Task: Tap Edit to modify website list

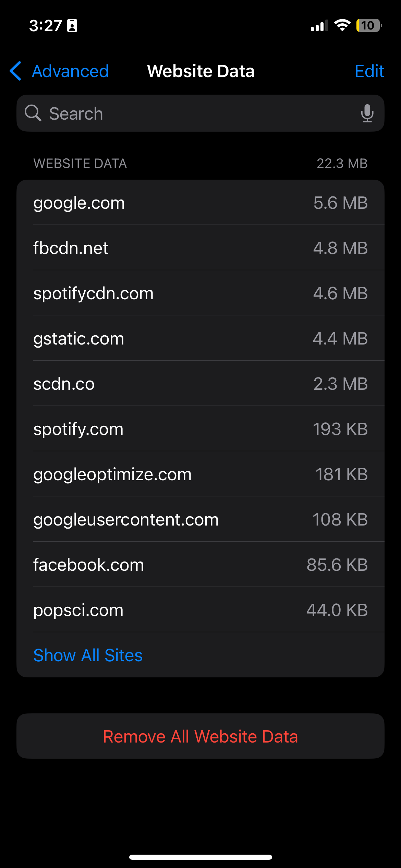Action: tap(369, 71)
